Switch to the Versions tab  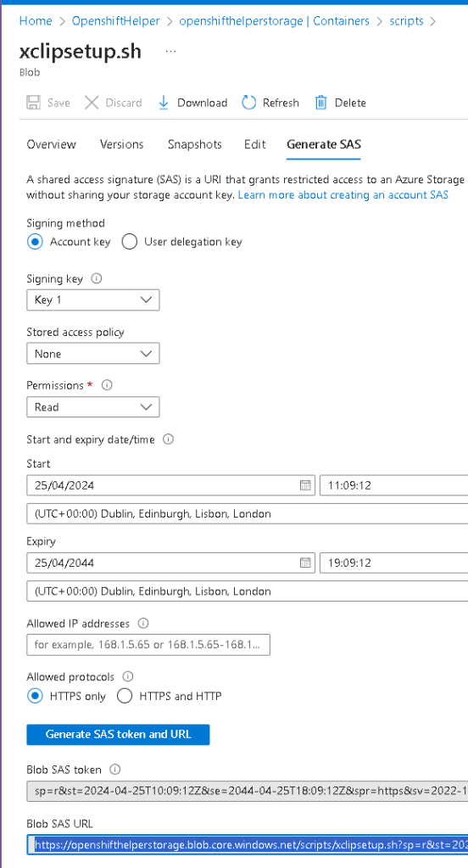[122, 144]
